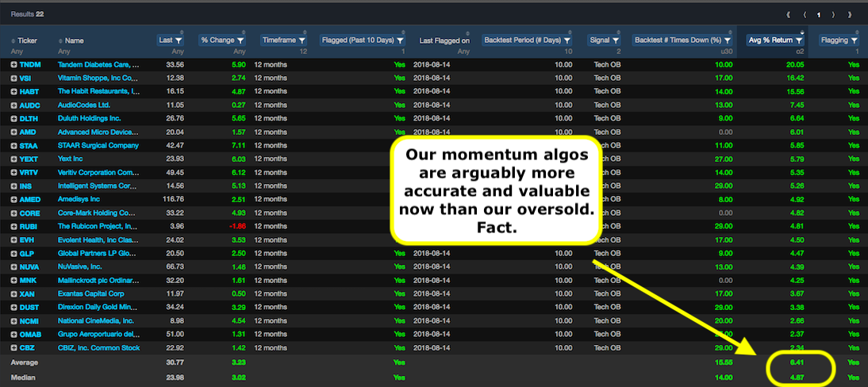This screenshot has width=868, height=387.
Task: Open filter for Last column
Action: 179,40
